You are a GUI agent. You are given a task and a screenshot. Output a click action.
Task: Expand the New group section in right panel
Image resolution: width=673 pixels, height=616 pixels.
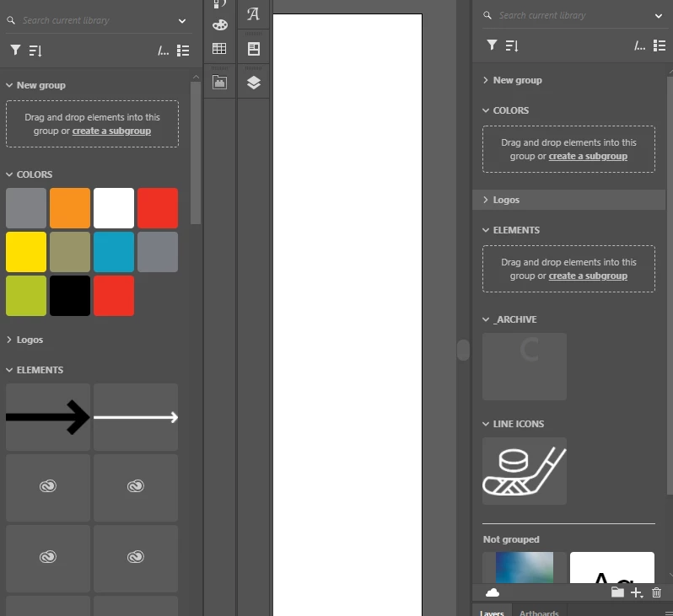486,80
